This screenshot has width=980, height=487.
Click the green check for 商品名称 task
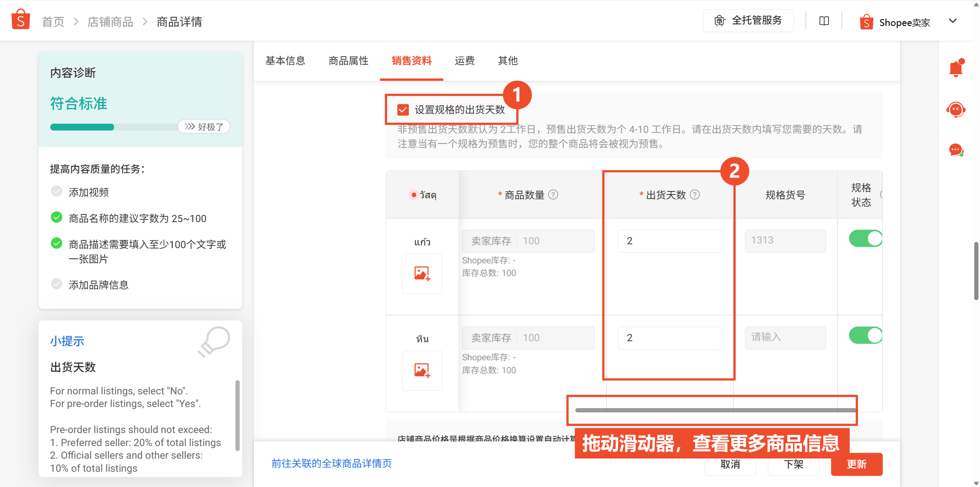coord(57,217)
